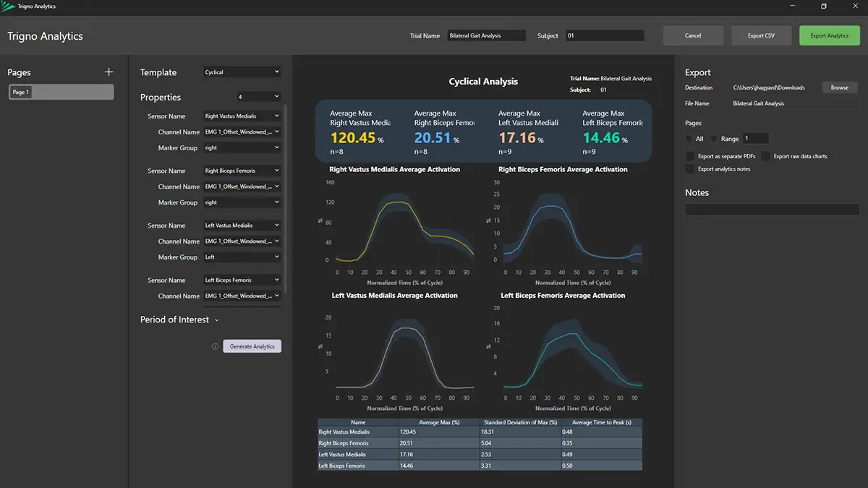Click the Trigno Analytics logo in title bar
The height and width of the screenshot is (488, 868).
(x=9, y=7)
